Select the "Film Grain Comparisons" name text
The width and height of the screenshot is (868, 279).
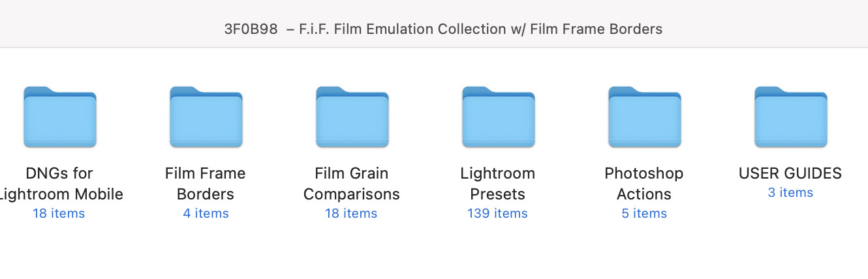pyautogui.click(x=352, y=184)
